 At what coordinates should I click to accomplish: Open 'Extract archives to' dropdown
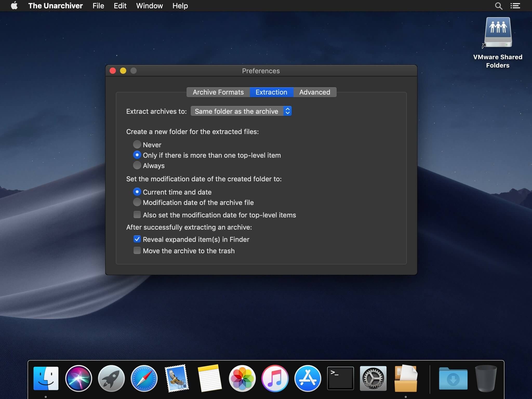click(x=241, y=111)
